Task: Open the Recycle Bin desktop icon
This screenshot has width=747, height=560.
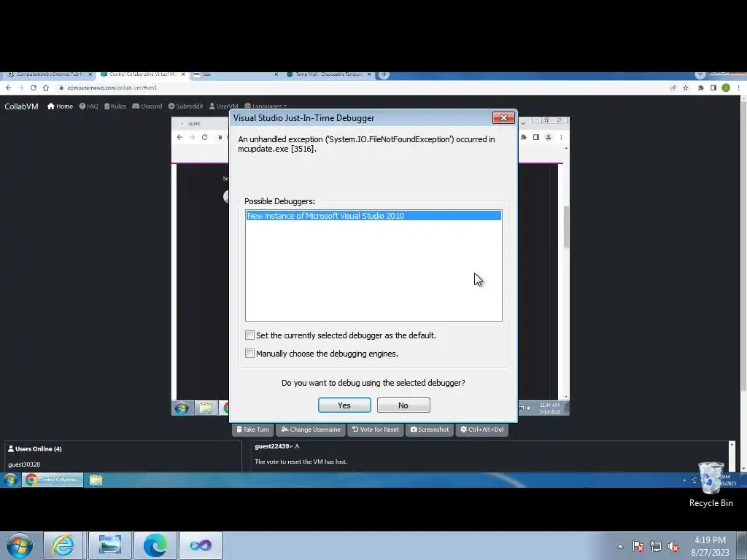Action: [711, 485]
